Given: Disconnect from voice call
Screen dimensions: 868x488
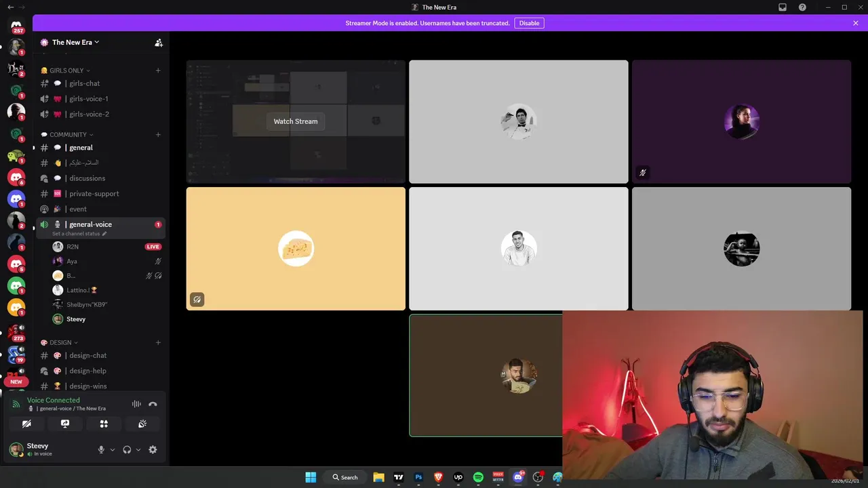Looking at the screenshot, I should pyautogui.click(x=153, y=404).
